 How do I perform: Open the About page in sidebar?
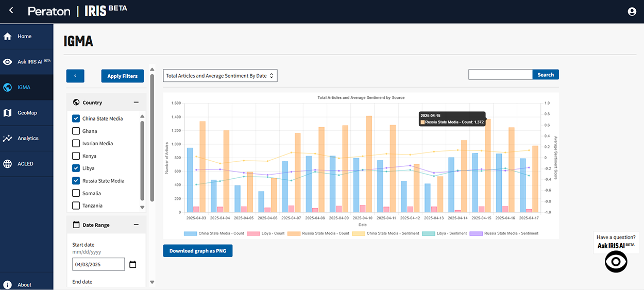click(x=24, y=284)
